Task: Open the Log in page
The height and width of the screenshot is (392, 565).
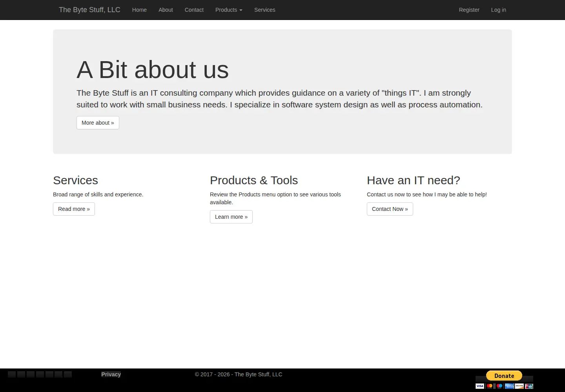Action: tap(499, 10)
